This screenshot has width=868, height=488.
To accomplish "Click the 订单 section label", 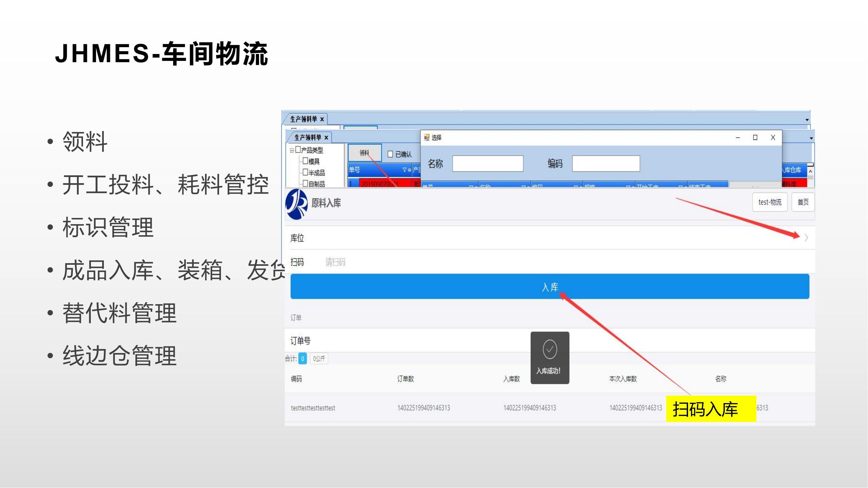I will click(x=296, y=318).
